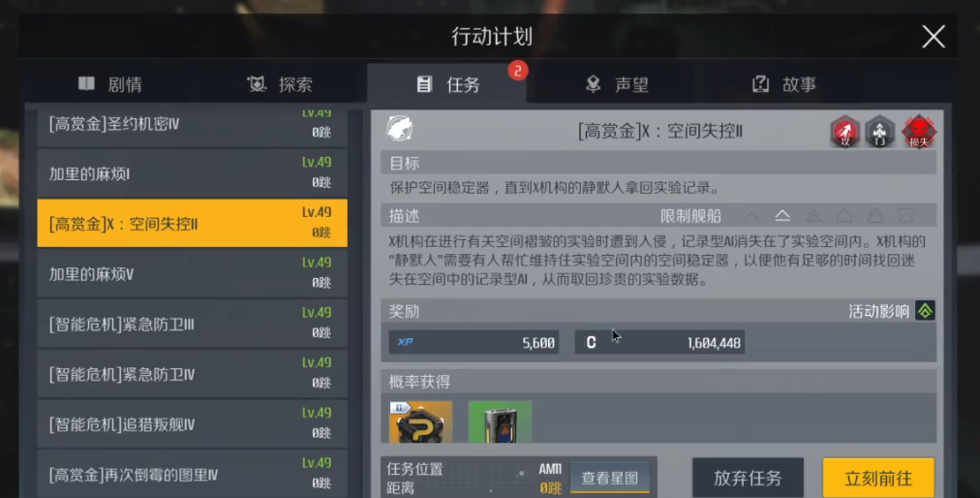Click the XP reward field
Viewport: 980px width, 498px height.
tap(474, 342)
